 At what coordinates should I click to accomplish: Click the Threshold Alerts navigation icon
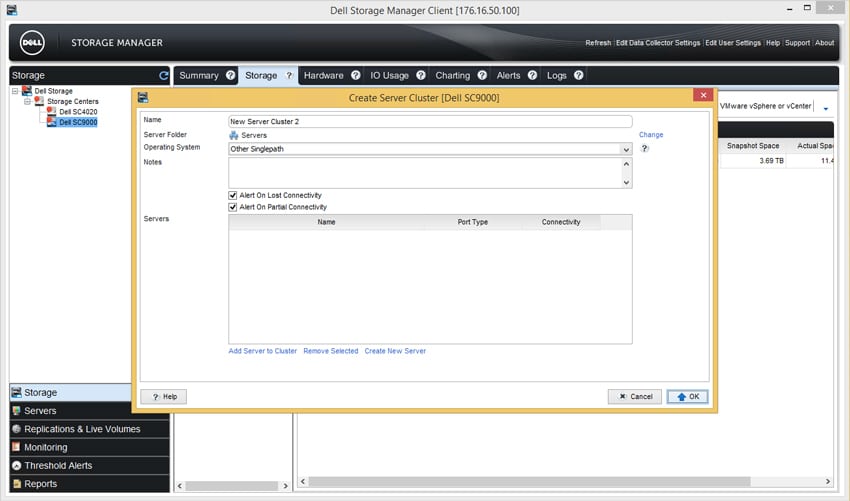(x=17, y=465)
